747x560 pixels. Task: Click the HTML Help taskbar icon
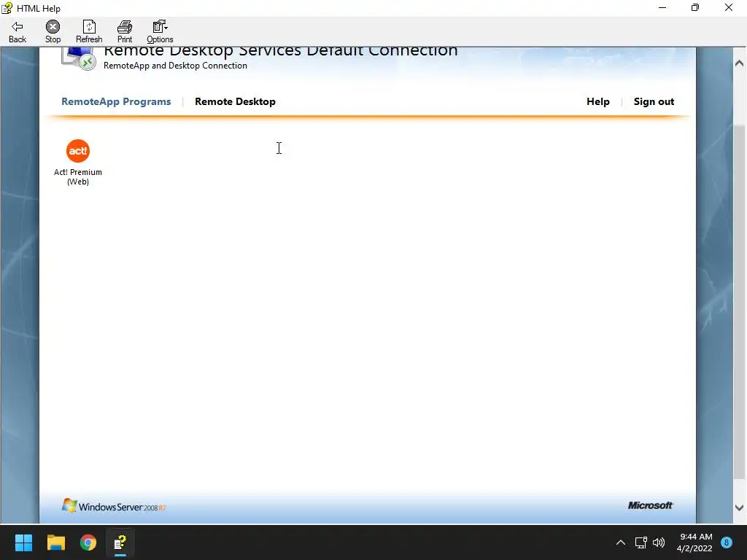coord(120,542)
